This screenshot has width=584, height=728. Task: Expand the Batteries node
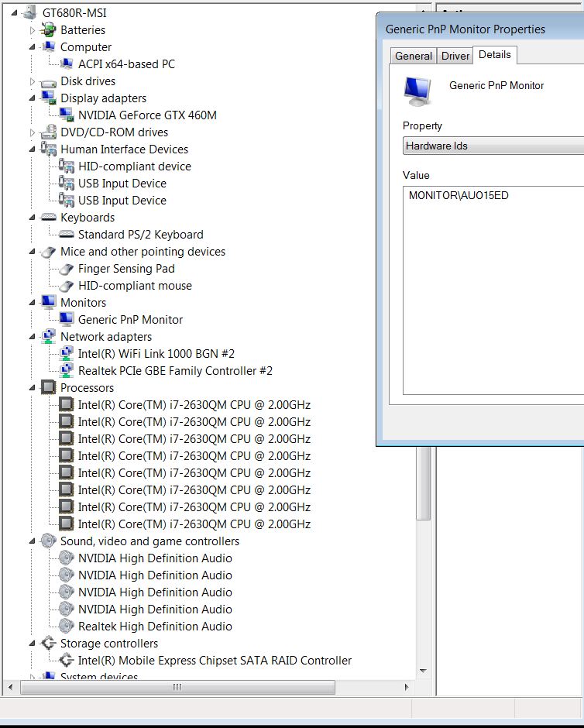[32, 30]
